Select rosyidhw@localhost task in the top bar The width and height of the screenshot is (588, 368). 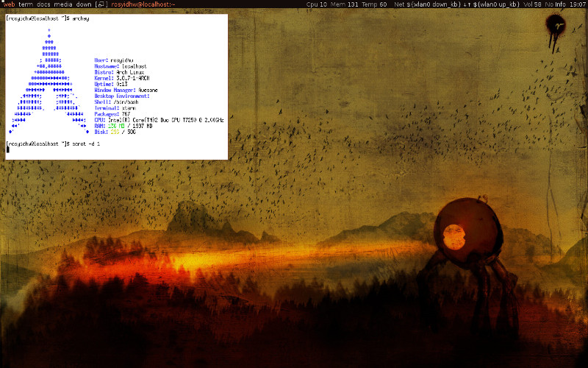[143, 4]
